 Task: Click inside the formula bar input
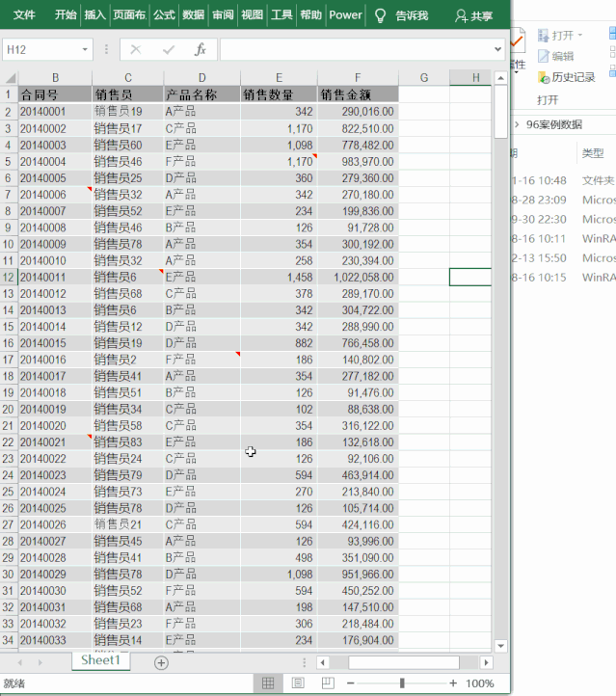357,49
